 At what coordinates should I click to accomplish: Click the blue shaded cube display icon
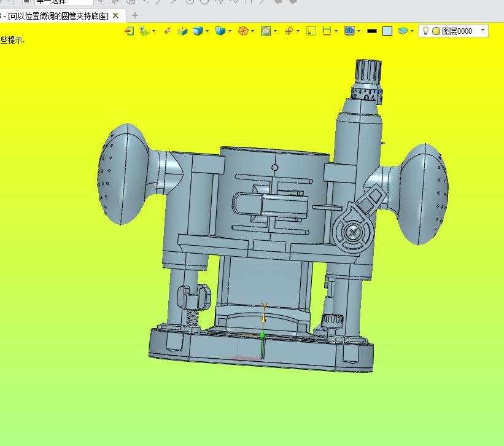[x=198, y=31]
